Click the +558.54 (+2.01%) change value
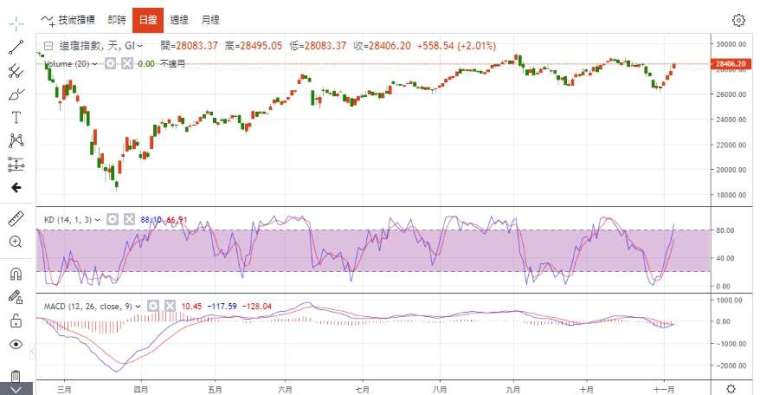Image resolution: width=760 pixels, height=395 pixels. click(456, 46)
